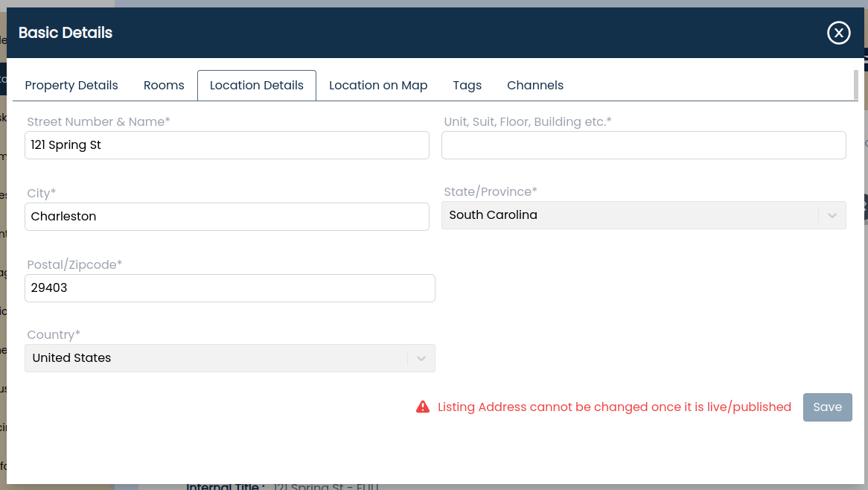
Task: Go to the Location on Map tab
Action: (378, 86)
